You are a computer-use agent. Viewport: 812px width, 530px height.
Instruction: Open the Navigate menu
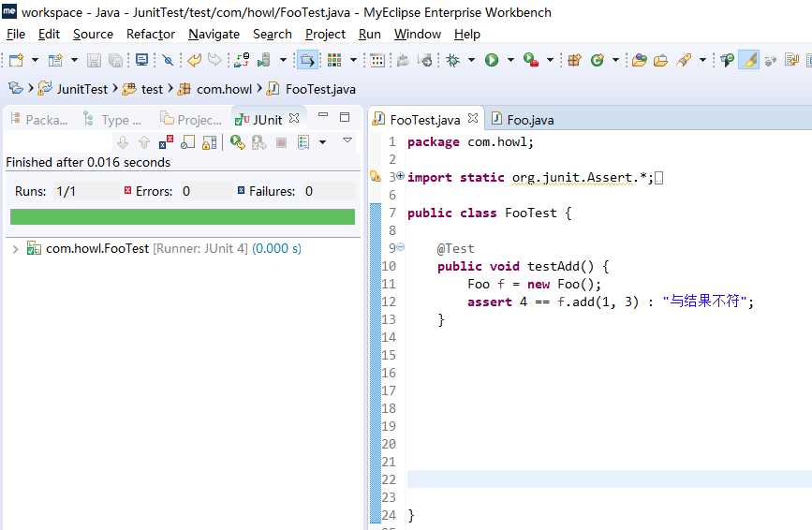pyautogui.click(x=214, y=34)
